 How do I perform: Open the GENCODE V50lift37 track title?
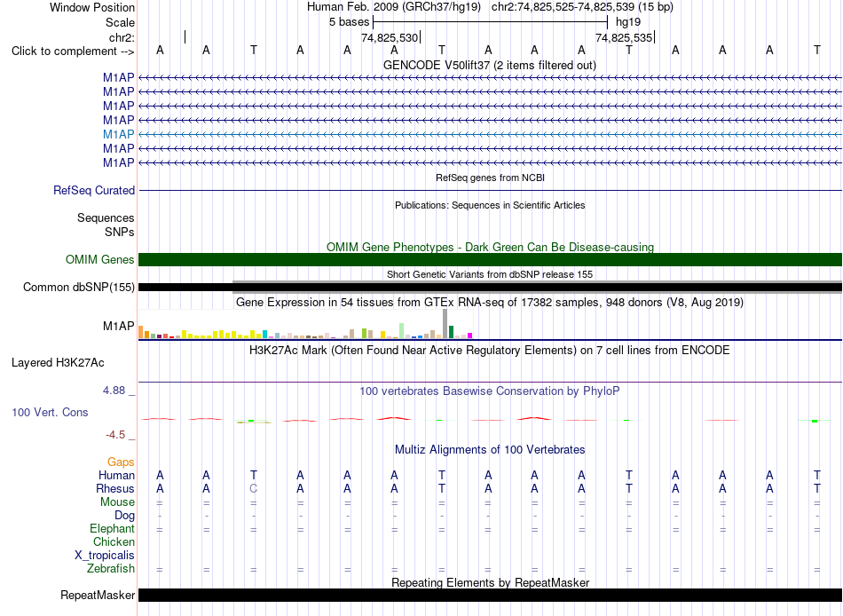[x=490, y=65]
